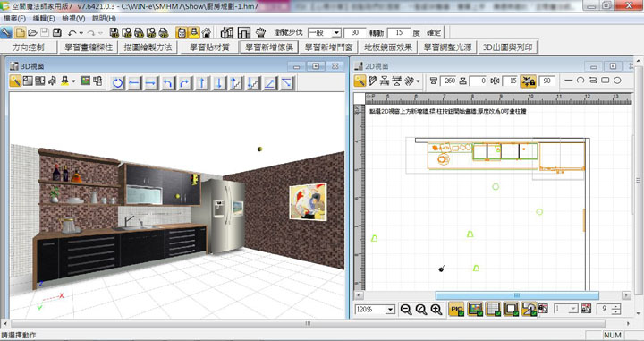Toggle the last yellow display button with green check
Viewport: 644px width, 341px height.
click(529, 309)
